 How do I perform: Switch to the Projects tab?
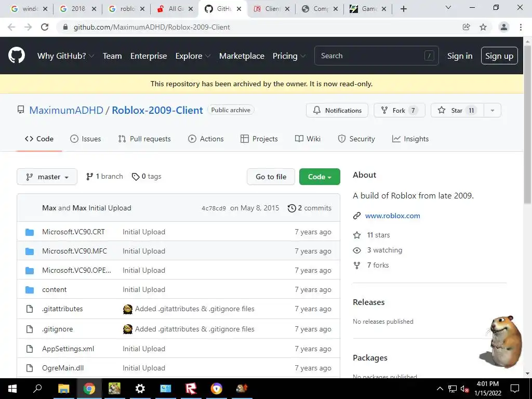(259, 139)
